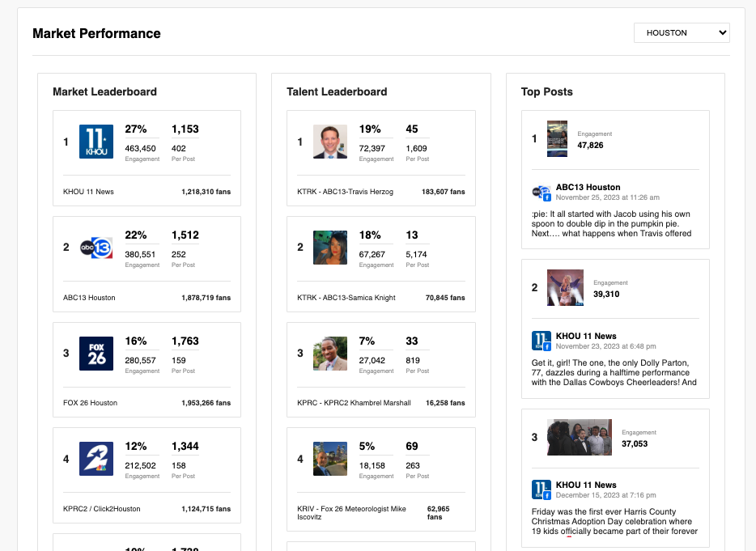The width and height of the screenshot is (756, 551).
Task: Click the '280,557' engagement value
Action: (x=140, y=361)
